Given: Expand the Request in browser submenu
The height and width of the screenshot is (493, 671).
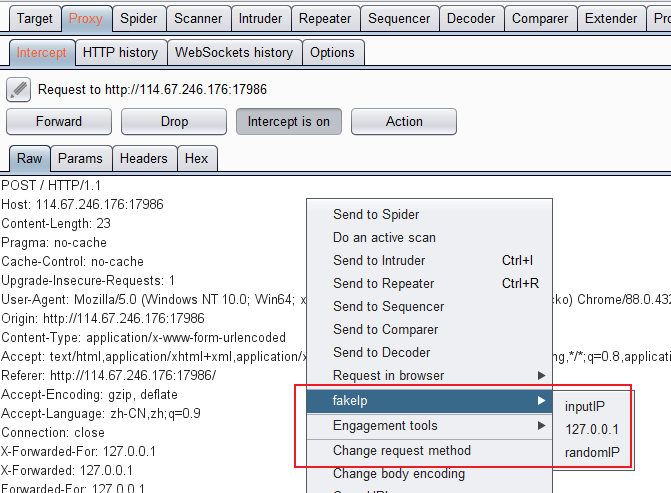Looking at the screenshot, I should point(541,376).
